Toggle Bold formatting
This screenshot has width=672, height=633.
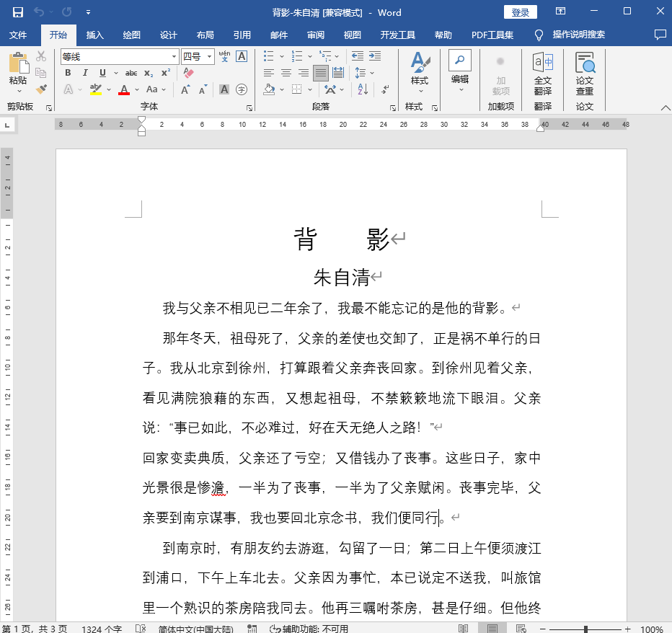[68, 73]
